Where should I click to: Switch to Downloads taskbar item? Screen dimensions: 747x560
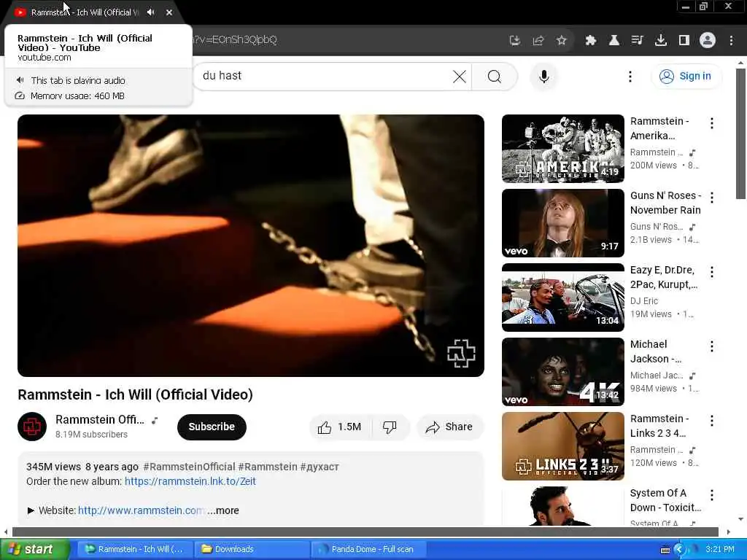tap(252, 549)
